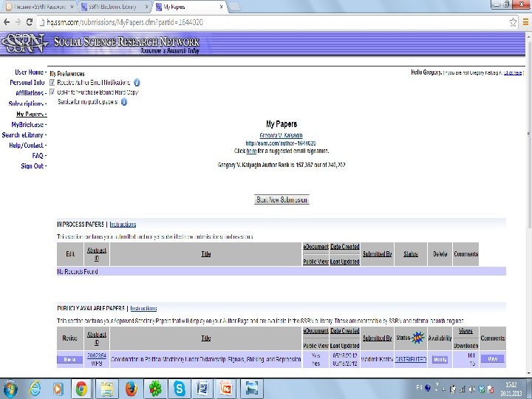Click the info icon beside Author Email Notifications
Image resolution: width=532 pixels, height=399 pixels.
[x=137, y=83]
